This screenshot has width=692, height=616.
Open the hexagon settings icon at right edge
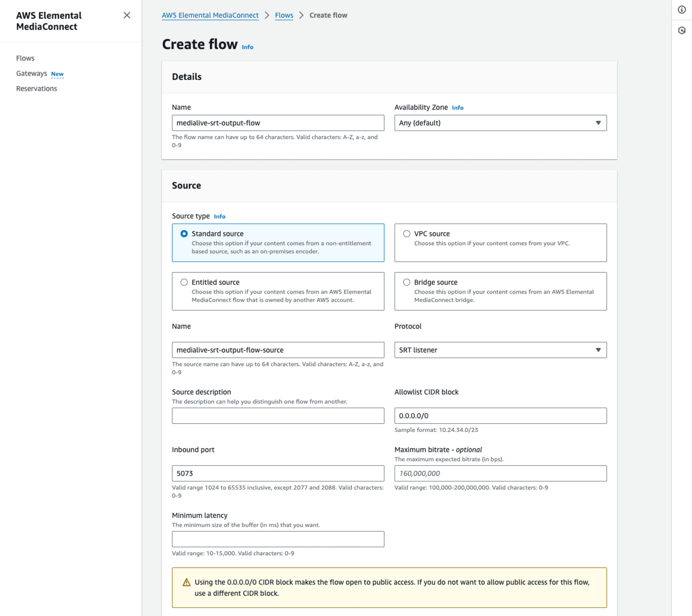click(x=682, y=30)
